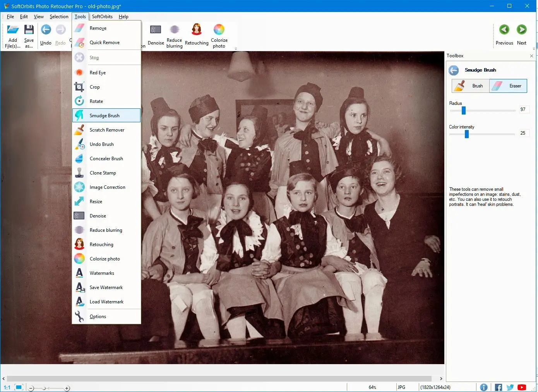Image resolution: width=538 pixels, height=392 pixels.
Task: Click the Retouching toolbar icon
Action: (x=197, y=30)
